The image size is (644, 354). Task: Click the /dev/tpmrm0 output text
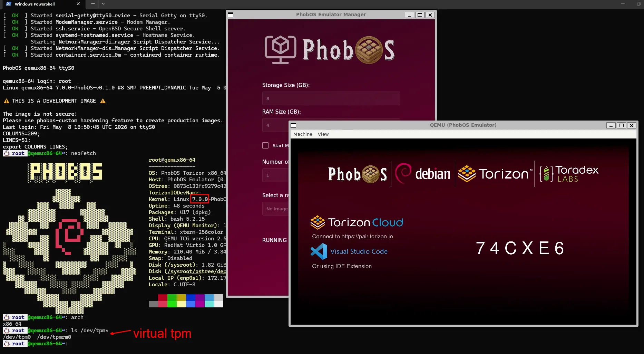(x=54, y=337)
